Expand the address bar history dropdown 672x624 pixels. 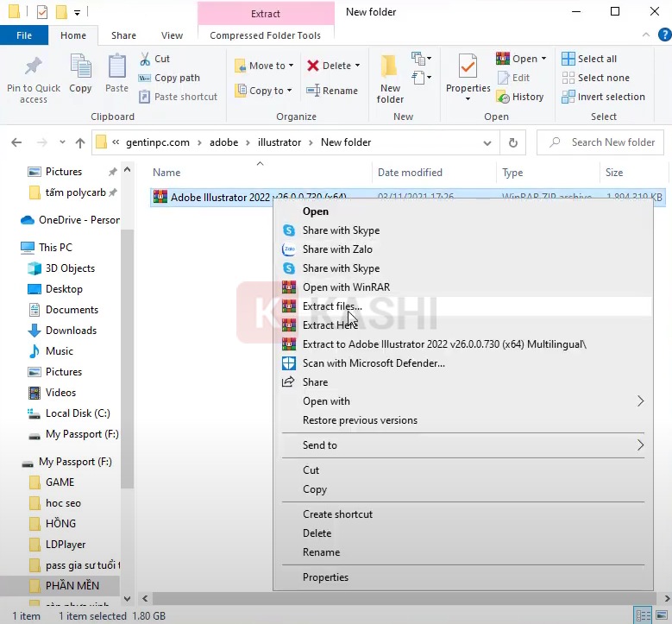click(x=487, y=142)
